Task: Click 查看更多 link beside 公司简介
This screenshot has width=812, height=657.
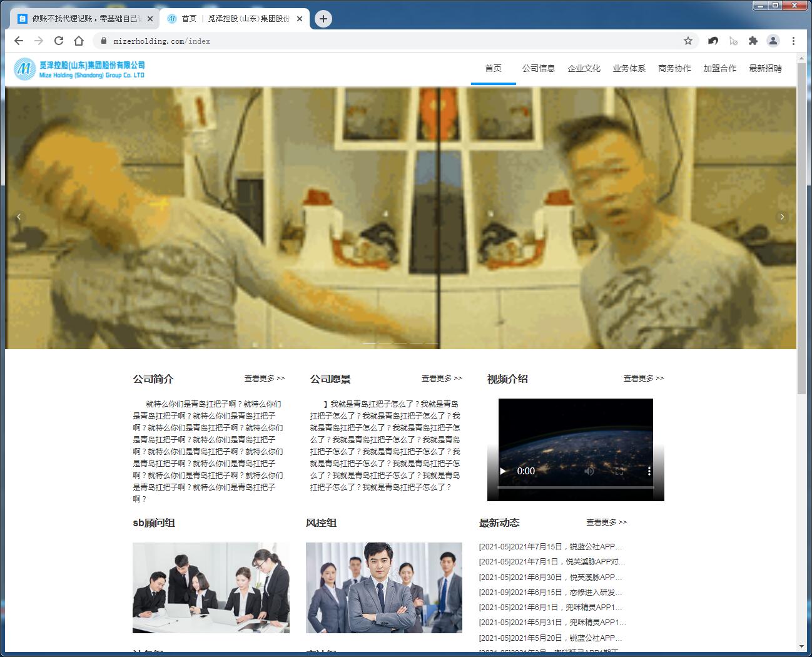Action: click(x=265, y=378)
